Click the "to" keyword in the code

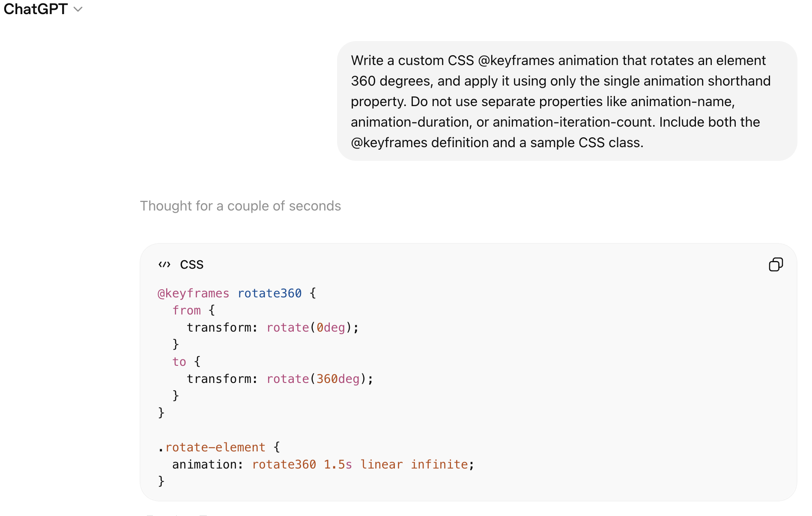(179, 362)
